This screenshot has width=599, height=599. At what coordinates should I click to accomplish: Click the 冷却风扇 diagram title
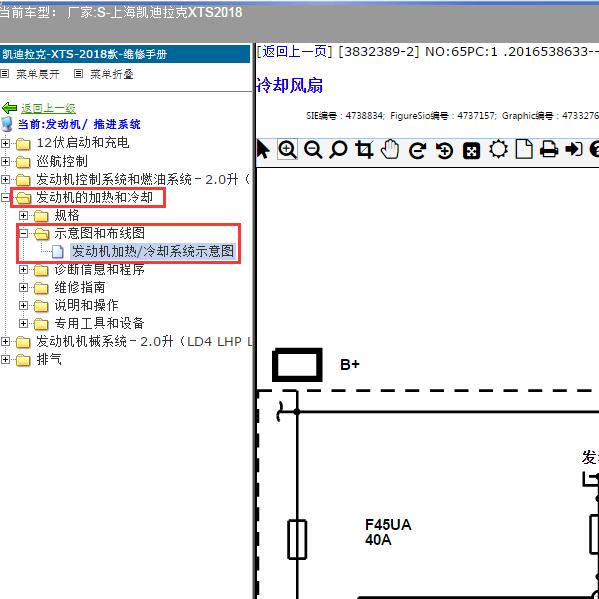[290, 85]
